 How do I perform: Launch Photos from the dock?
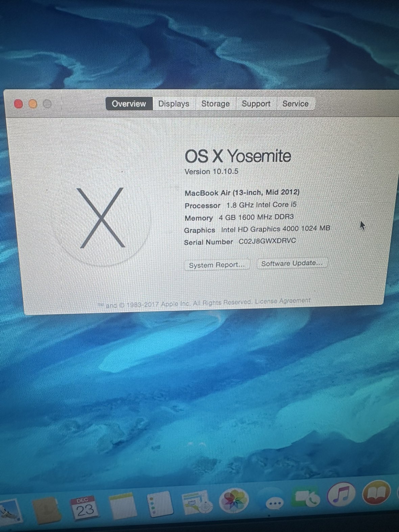(234, 501)
